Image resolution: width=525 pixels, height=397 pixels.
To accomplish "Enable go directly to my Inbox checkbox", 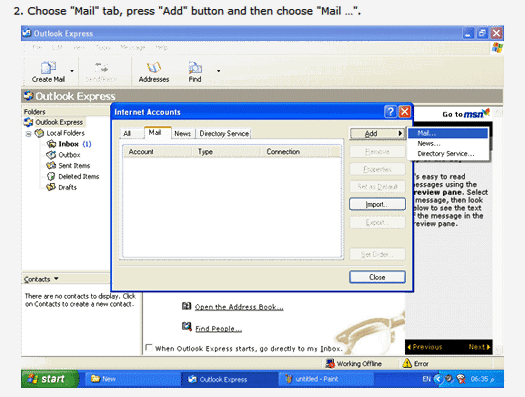I will pyautogui.click(x=149, y=347).
